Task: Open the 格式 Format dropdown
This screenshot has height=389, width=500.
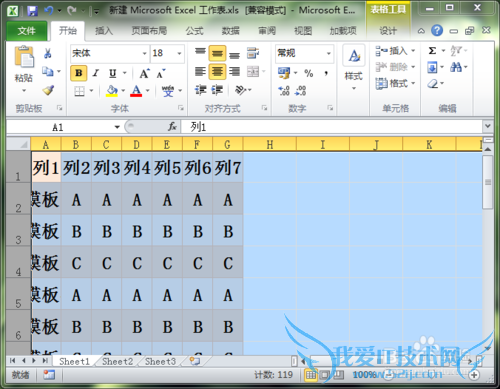Action: point(395,83)
